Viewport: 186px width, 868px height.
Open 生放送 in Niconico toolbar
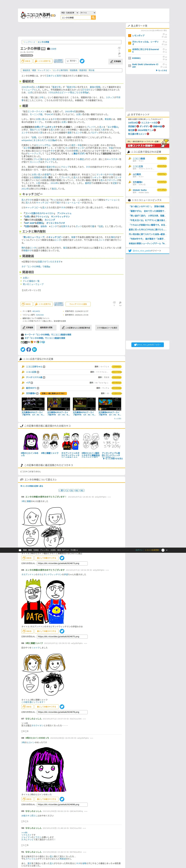click(x=36, y=550)
